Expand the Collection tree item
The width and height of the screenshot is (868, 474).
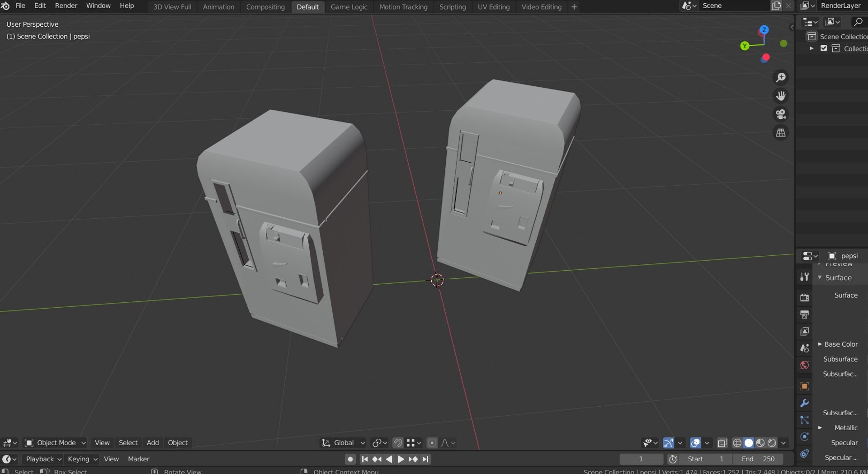(811, 48)
